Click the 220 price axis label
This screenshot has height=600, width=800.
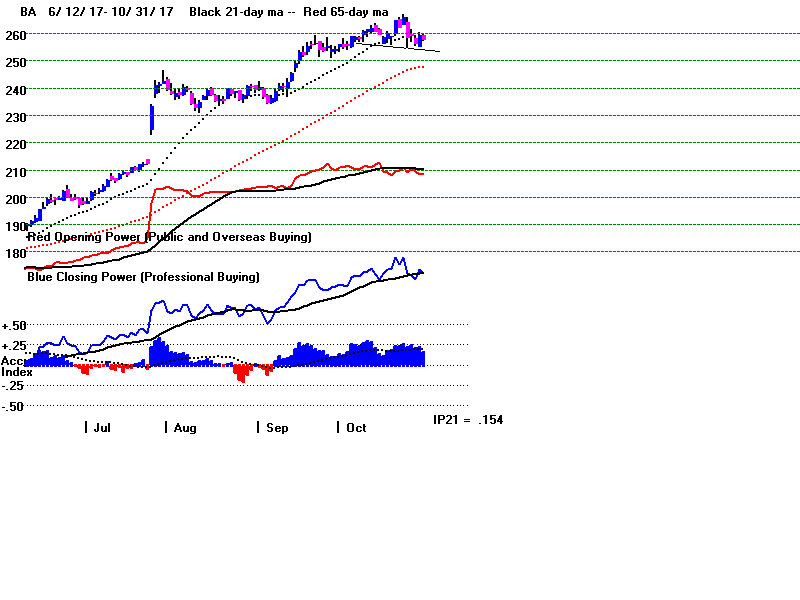pyautogui.click(x=13, y=145)
